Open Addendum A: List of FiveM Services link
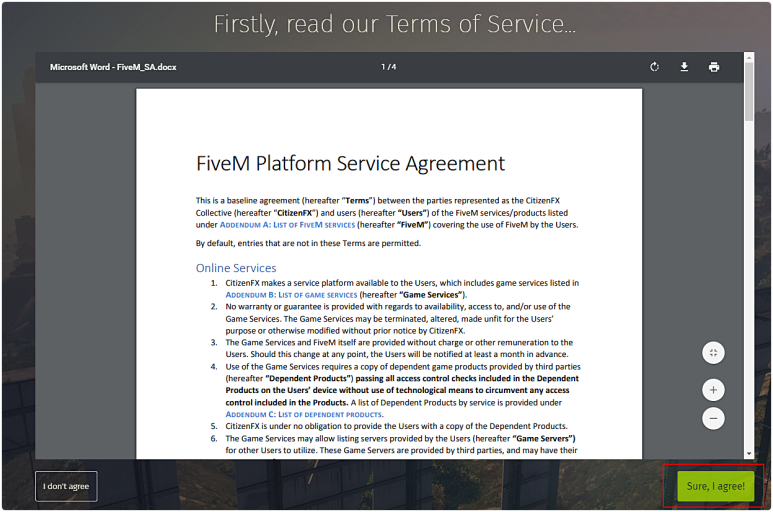The height and width of the screenshot is (512, 773). tap(287, 225)
